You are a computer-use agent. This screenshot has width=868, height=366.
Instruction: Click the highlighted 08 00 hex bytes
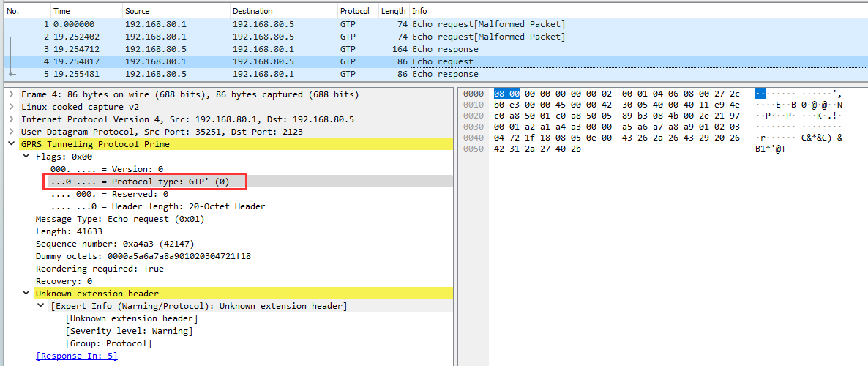click(506, 94)
